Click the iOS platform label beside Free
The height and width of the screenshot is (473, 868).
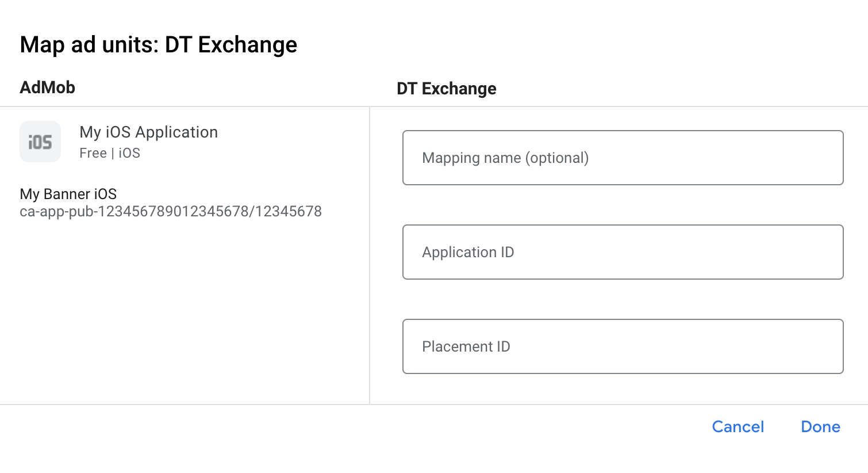point(129,153)
